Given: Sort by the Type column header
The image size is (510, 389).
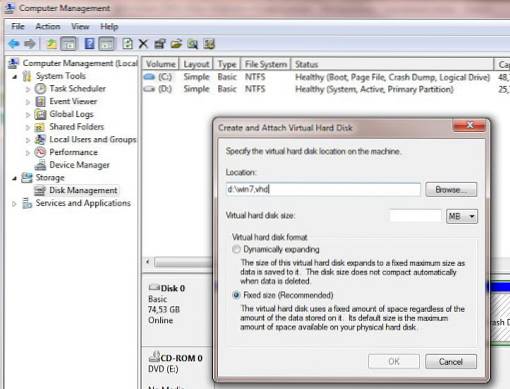Looking at the screenshot, I should (x=227, y=64).
